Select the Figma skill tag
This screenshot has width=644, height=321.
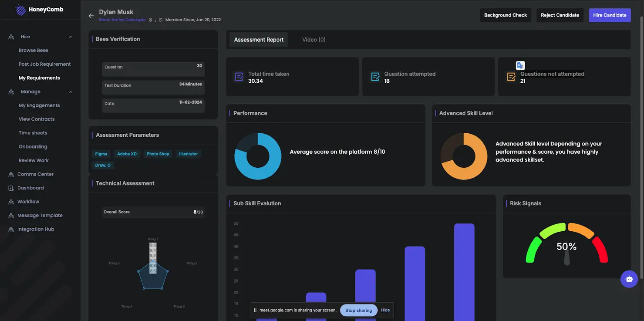pyautogui.click(x=101, y=154)
